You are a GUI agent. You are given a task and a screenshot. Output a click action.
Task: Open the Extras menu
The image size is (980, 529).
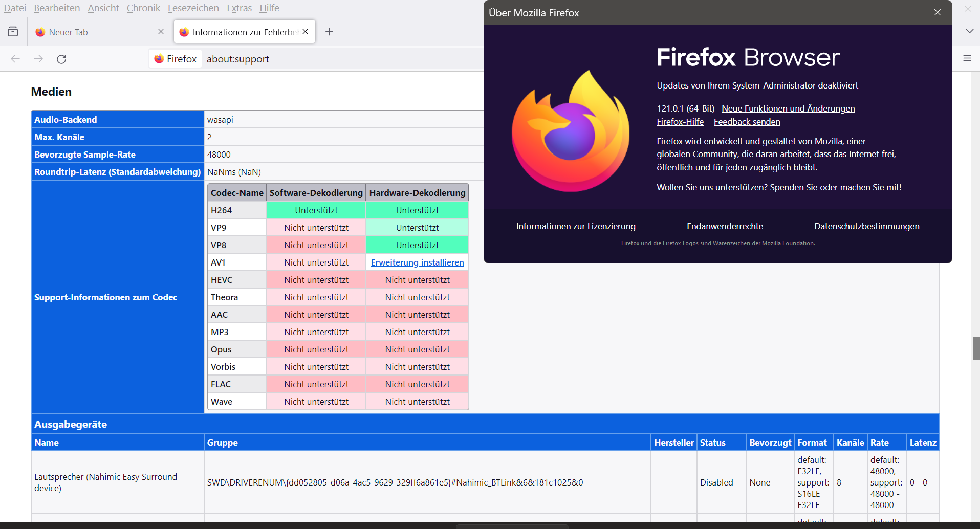point(239,8)
